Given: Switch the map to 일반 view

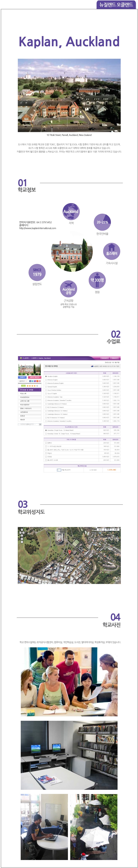Looking at the screenshot, I should [x=101, y=529].
